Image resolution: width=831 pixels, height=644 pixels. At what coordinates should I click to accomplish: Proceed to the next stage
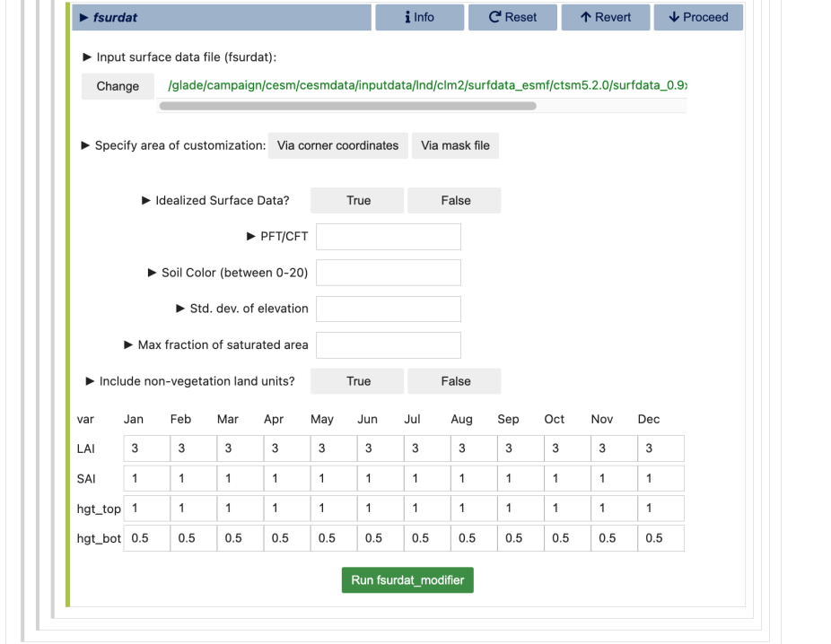tap(698, 17)
